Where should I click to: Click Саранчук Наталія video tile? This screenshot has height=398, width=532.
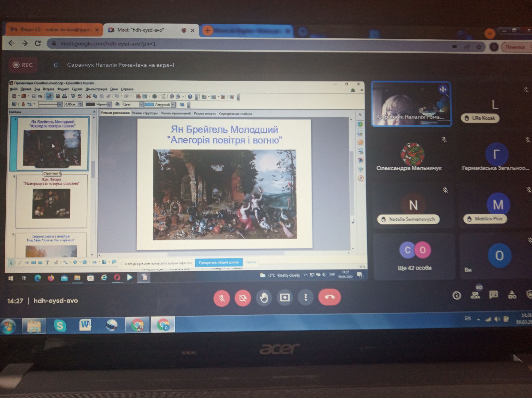[411, 104]
